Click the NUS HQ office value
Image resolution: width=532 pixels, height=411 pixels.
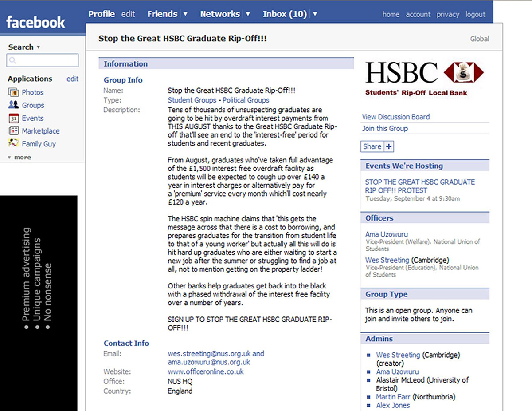point(180,381)
